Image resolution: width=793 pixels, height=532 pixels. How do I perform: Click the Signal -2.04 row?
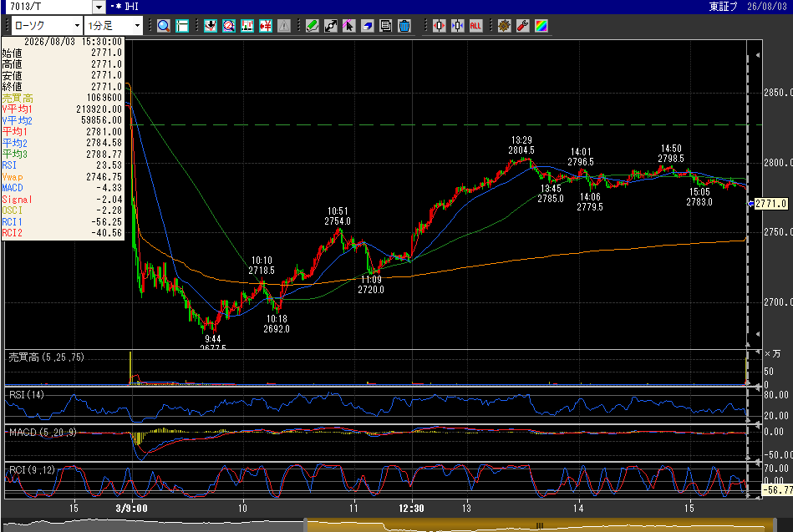[62, 200]
